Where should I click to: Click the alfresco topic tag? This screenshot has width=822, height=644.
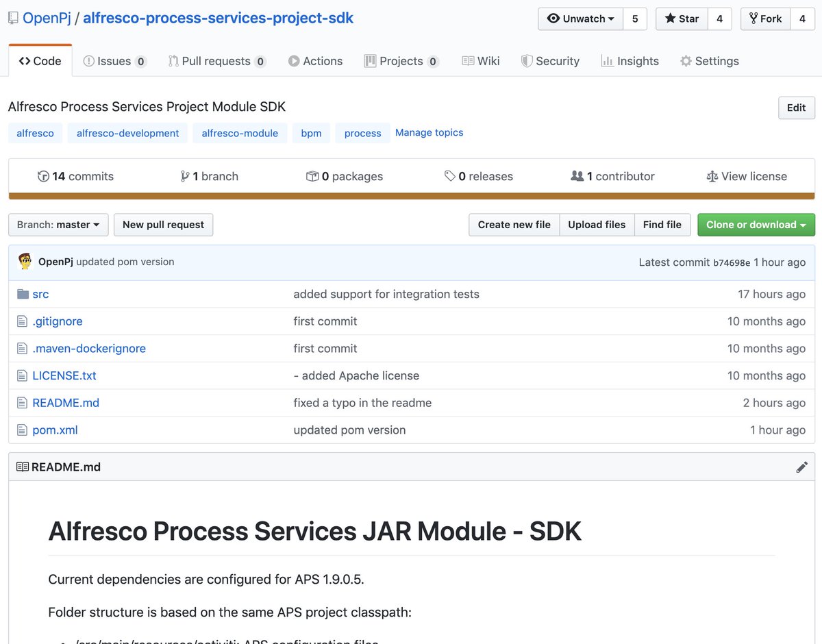[35, 133]
